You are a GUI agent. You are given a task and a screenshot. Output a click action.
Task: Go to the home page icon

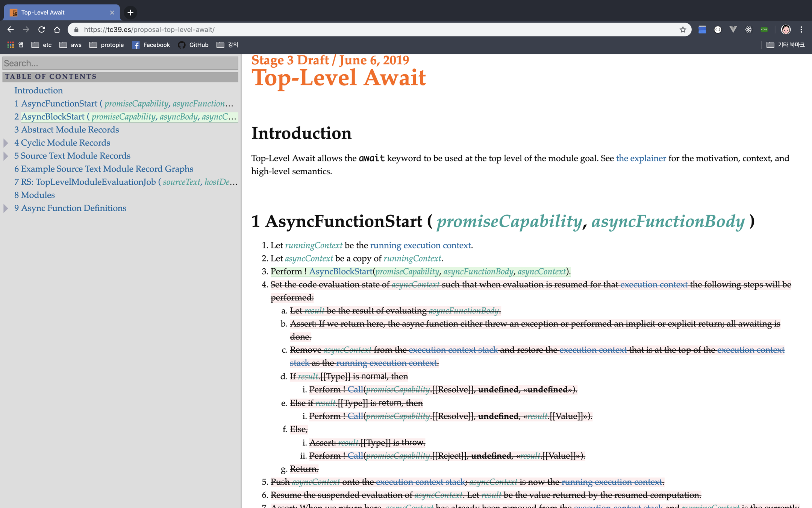57,29
